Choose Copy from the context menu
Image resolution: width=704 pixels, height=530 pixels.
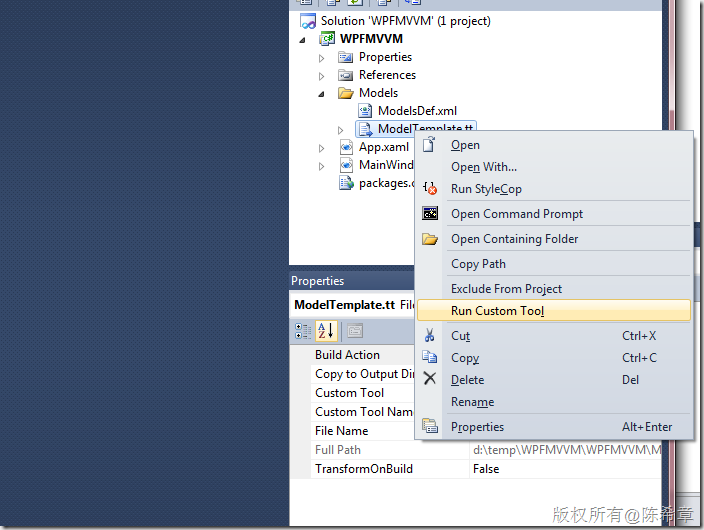pyautogui.click(x=554, y=358)
